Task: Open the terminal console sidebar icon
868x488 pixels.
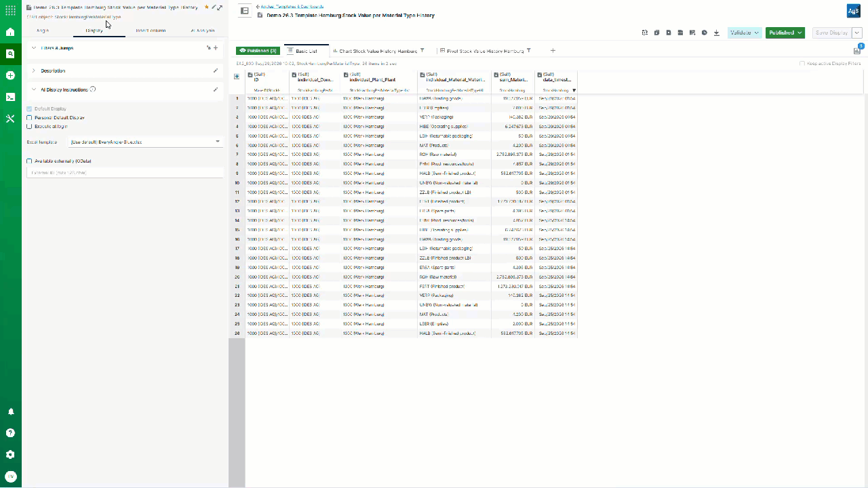Action: point(10,97)
